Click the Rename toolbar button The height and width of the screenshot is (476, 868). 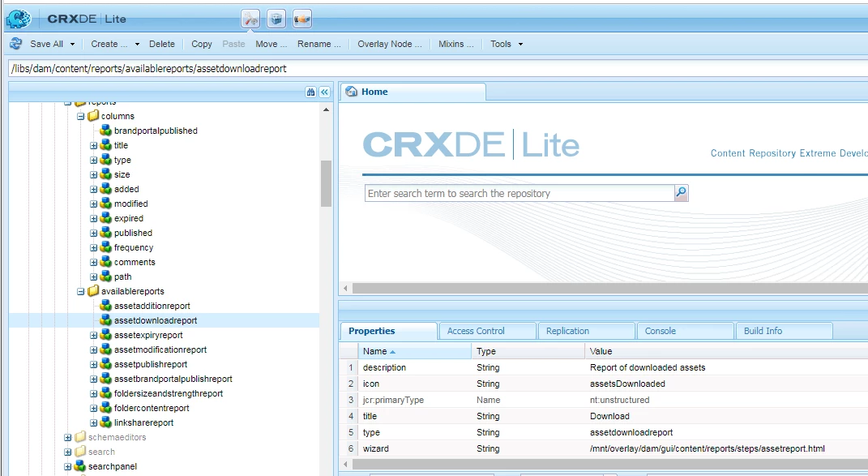tap(319, 44)
